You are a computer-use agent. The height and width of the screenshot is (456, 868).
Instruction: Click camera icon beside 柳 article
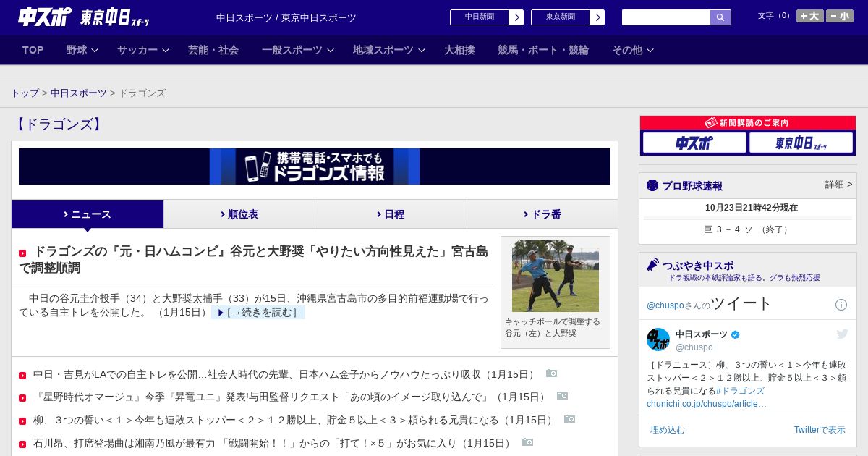(x=569, y=419)
